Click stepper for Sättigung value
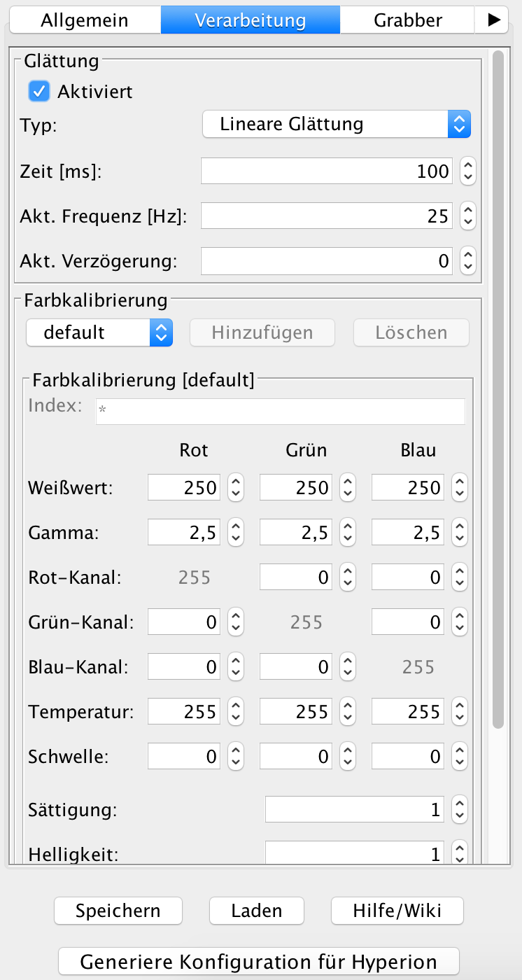Viewport: 522px width, 980px height. [459, 810]
